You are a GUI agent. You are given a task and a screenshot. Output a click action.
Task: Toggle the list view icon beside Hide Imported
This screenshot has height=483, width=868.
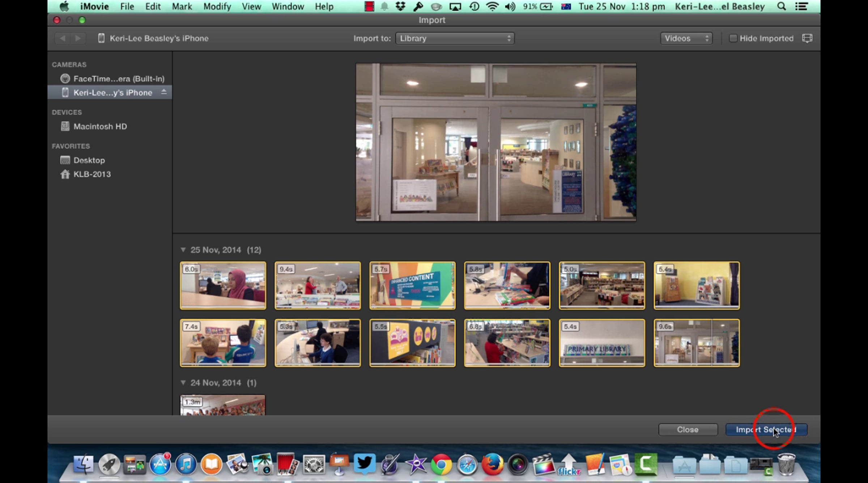pos(807,38)
